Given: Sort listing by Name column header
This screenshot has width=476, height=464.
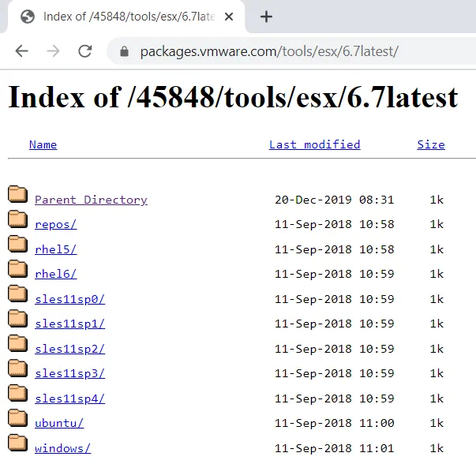Looking at the screenshot, I should tap(43, 144).
